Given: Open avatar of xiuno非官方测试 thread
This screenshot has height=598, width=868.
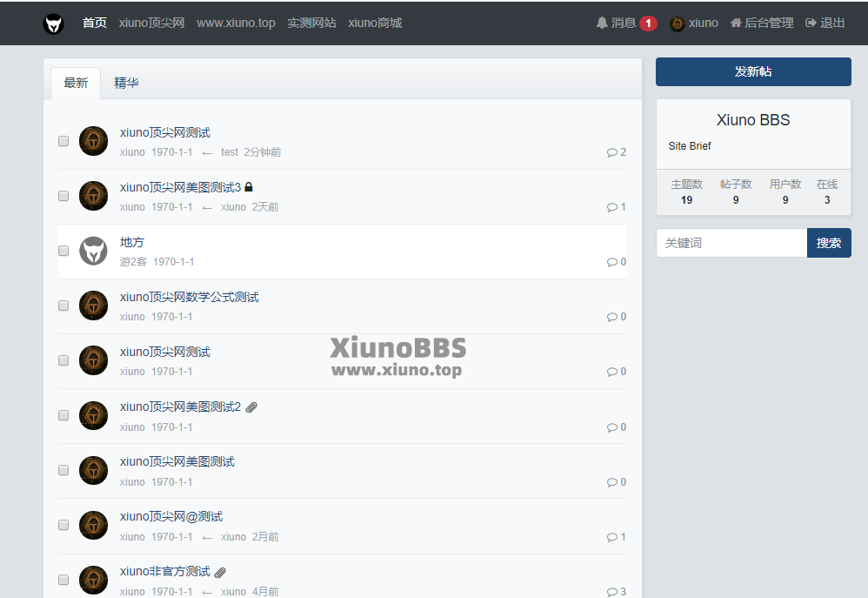Looking at the screenshot, I should [x=94, y=581].
